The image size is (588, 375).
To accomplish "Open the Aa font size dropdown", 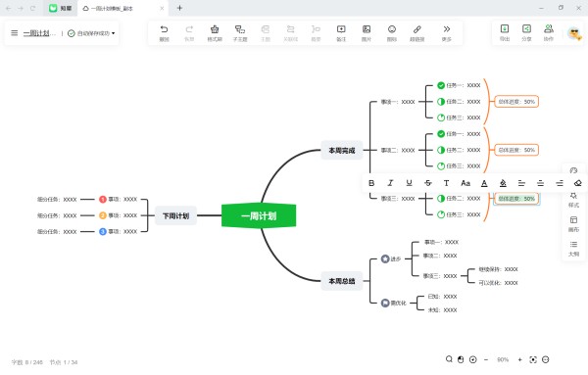I will (465, 183).
